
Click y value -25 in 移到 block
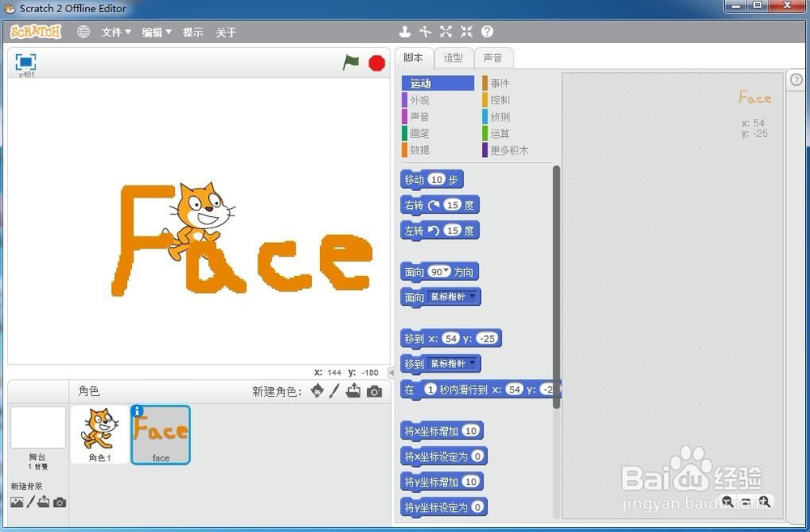click(487, 338)
